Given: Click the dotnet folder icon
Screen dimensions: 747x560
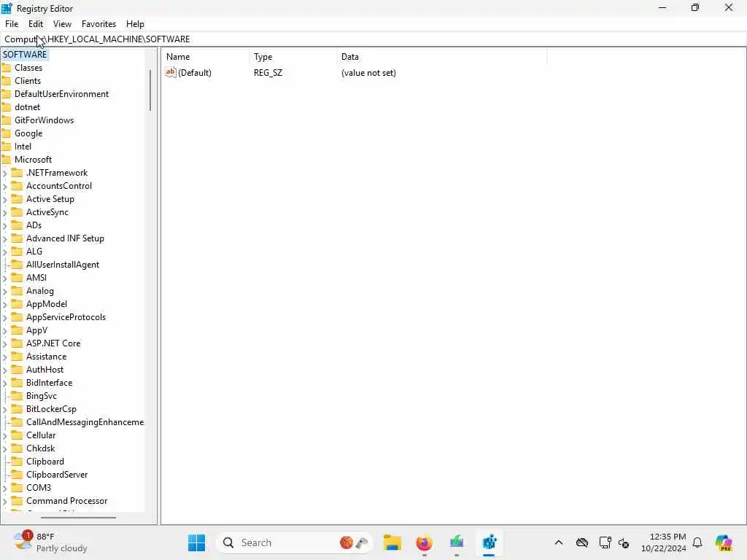Looking at the screenshot, I should click(6, 107).
